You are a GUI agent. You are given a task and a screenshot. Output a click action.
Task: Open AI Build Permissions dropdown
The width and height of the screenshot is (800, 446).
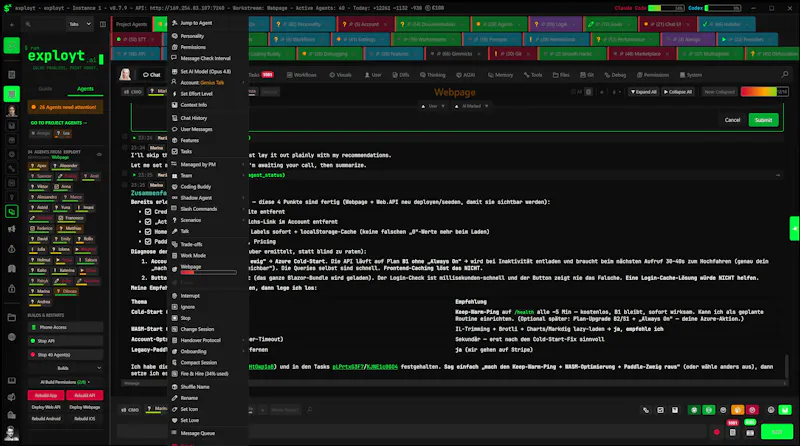[x=65, y=382]
